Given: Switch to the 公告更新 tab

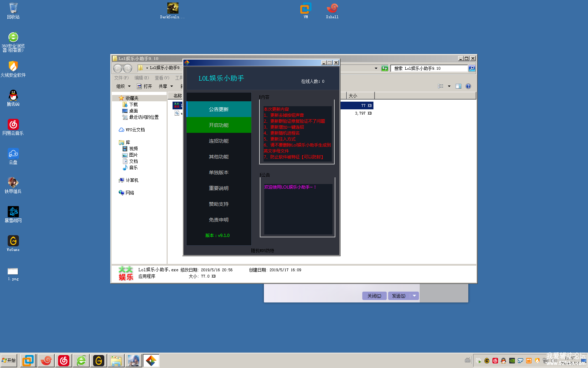Looking at the screenshot, I should tap(219, 109).
